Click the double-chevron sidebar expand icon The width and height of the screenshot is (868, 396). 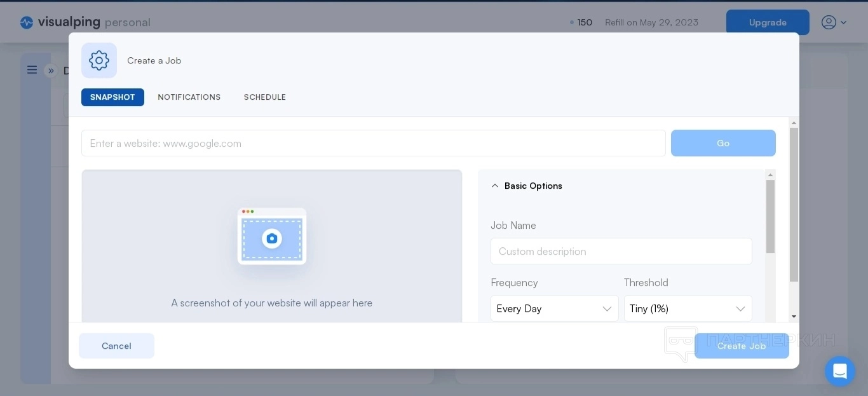coord(51,71)
